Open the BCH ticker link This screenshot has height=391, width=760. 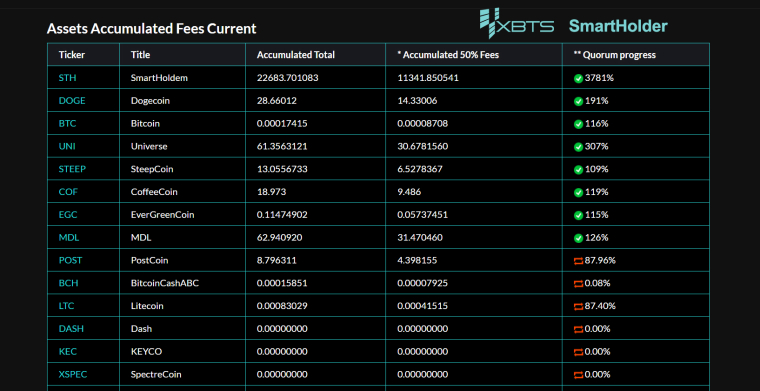[68, 283]
